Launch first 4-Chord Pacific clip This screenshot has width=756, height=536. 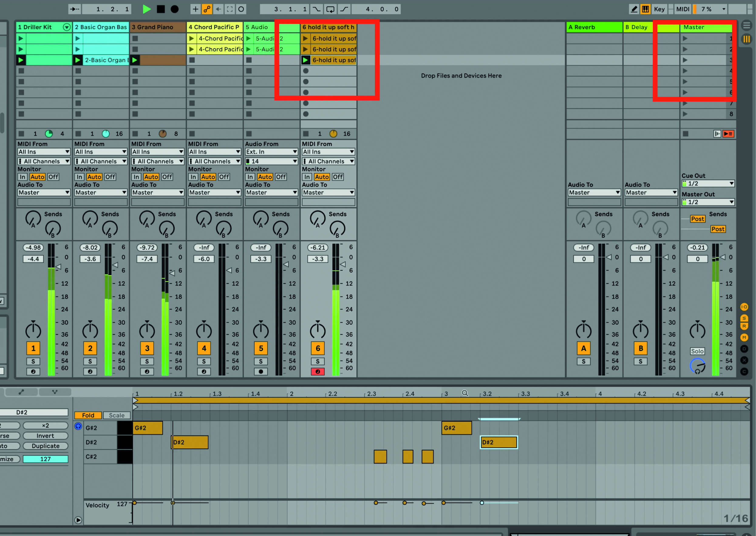(192, 39)
